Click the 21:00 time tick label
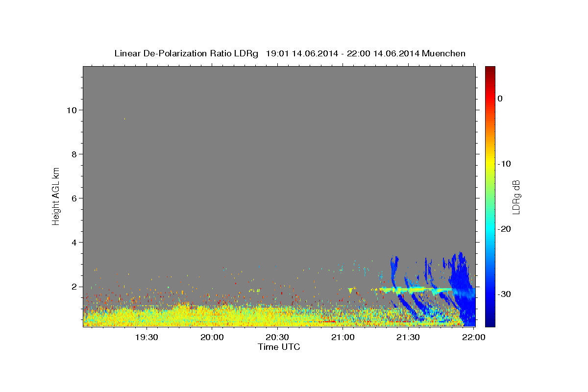This screenshot has height=392, width=588. [343, 337]
